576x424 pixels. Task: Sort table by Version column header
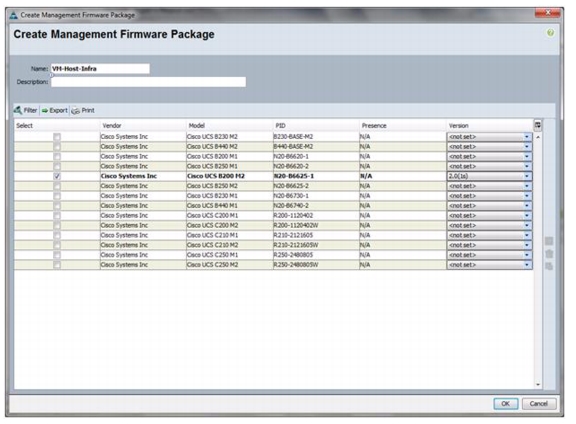[489, 126]
